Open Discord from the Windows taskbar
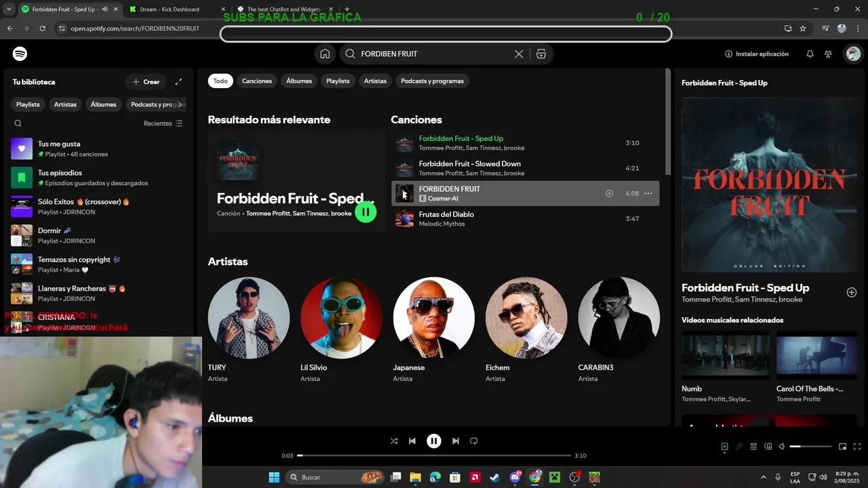This screenshot has height=488, width=868. [x=515, y=477]
